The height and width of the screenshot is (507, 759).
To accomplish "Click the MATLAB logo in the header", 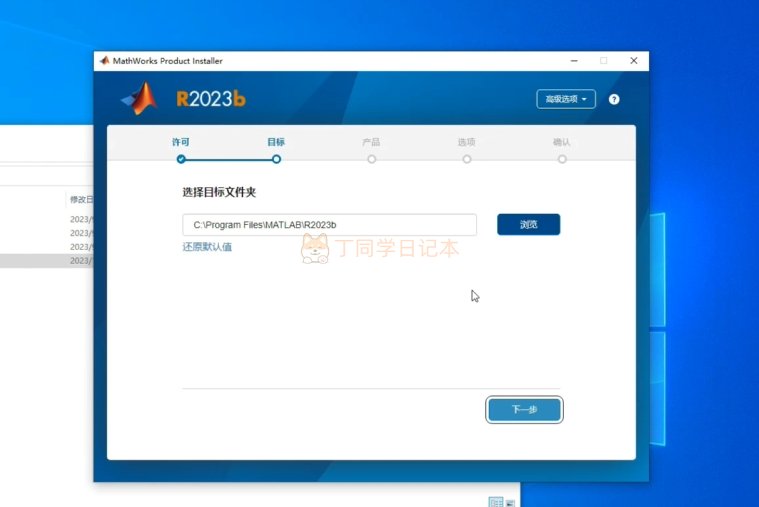I will pos(139,98).
